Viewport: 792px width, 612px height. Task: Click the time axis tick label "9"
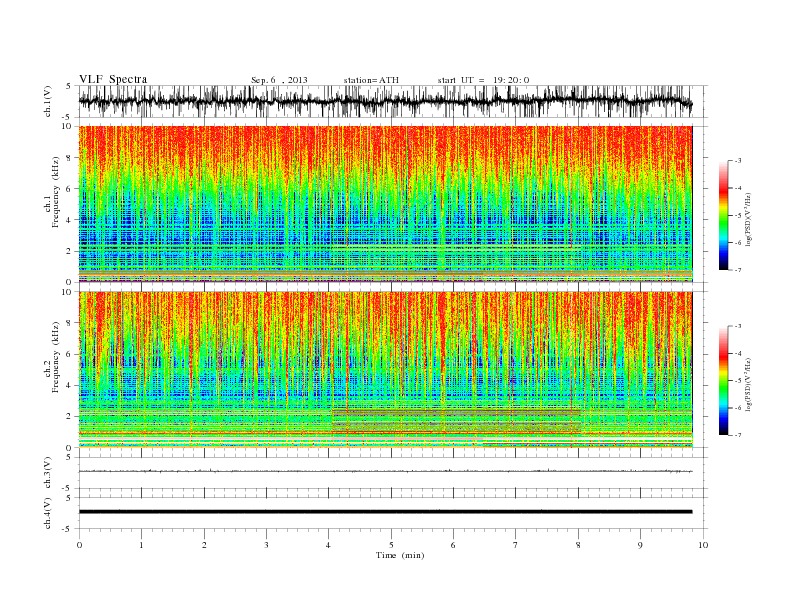pos(640,545)
